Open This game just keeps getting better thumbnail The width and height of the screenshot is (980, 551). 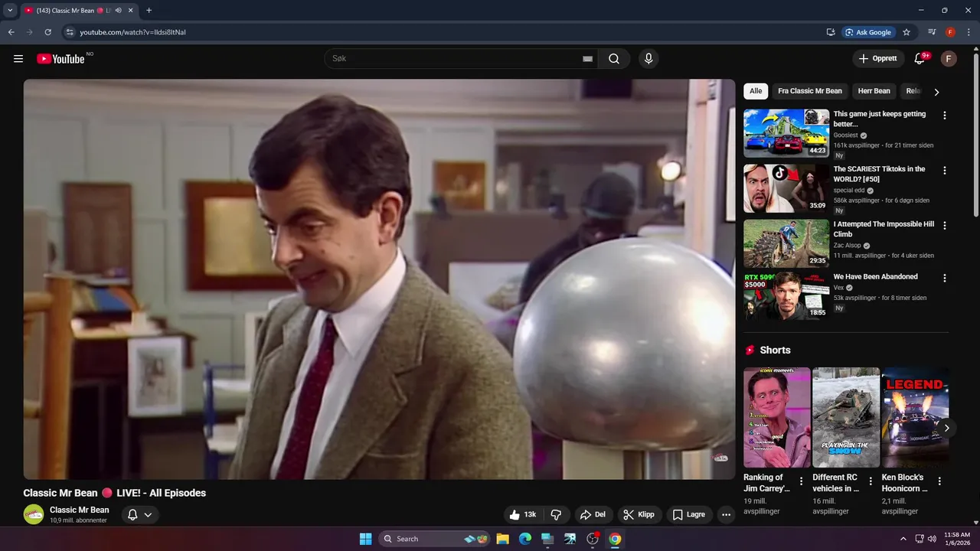786,133
